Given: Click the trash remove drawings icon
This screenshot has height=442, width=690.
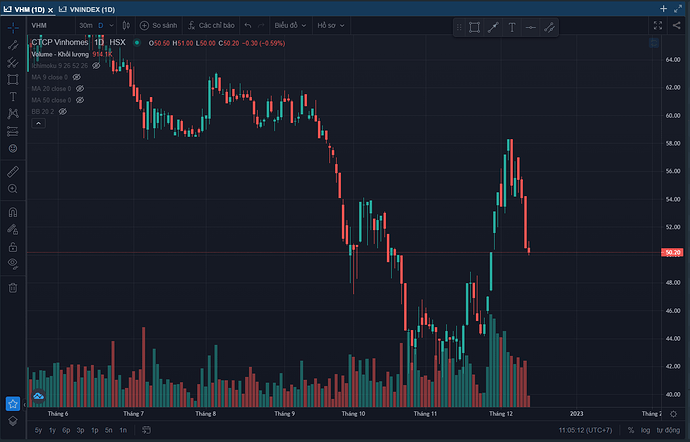Looking at the screenshot, I should pyautogui.click(x=12, y=287).
